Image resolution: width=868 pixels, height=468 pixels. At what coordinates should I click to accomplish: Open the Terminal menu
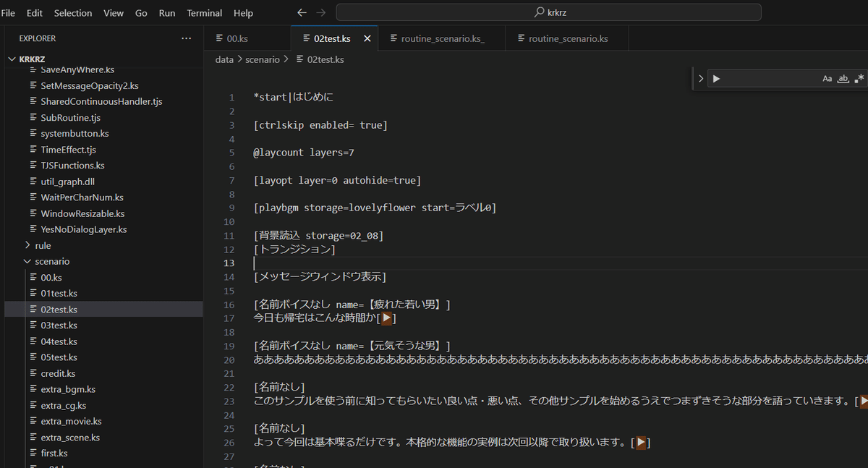tap(204, 13)
